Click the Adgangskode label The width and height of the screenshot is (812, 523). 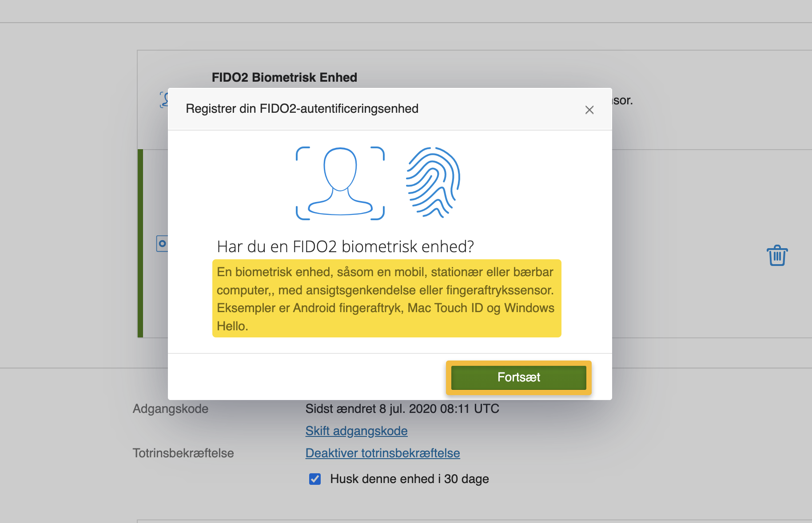pos(170,408)
